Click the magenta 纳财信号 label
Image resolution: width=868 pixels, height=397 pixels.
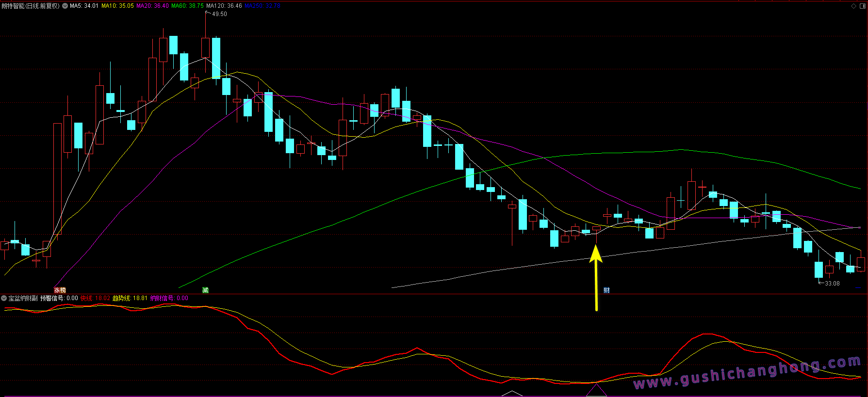click(169, 298)
